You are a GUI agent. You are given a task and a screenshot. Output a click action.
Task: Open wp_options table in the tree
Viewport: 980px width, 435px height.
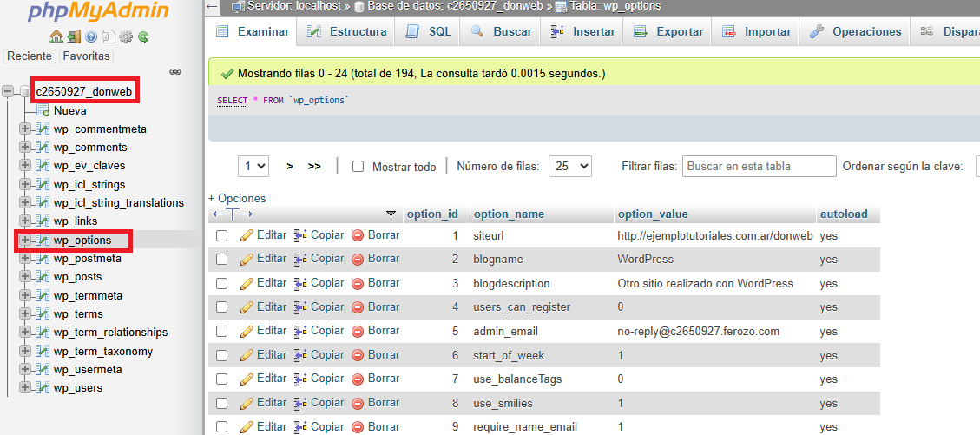click(82, 240)
